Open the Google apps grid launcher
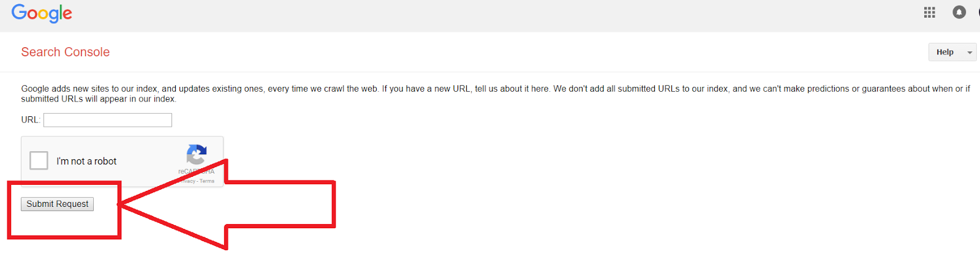Viewport: 980px width, 276px height. point(929,12)
